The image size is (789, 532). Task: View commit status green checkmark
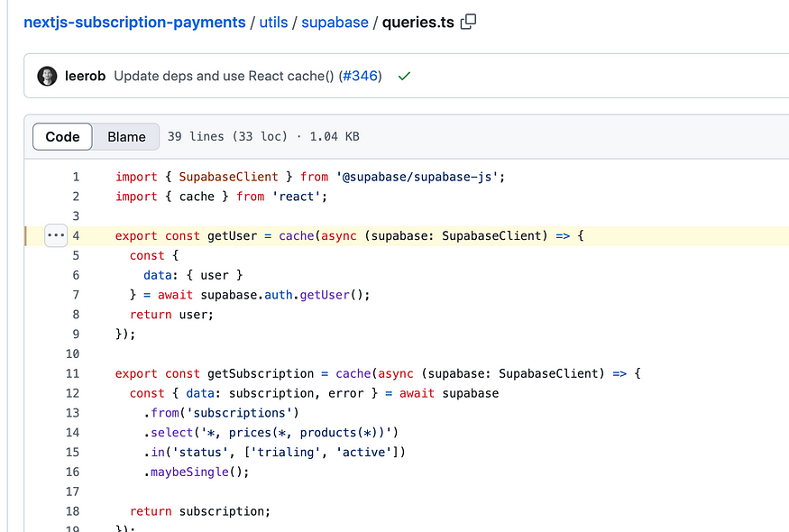(x=404, y=76)
